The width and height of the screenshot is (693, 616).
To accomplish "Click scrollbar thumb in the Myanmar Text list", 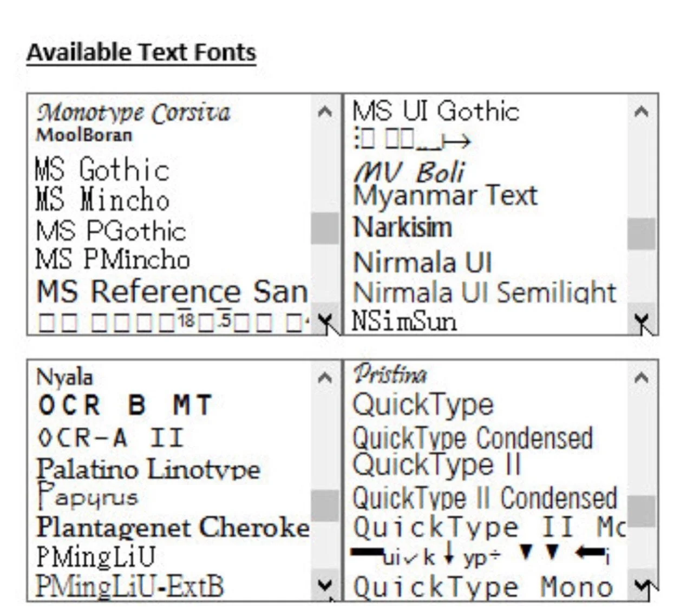I will (x=642, y=234).
